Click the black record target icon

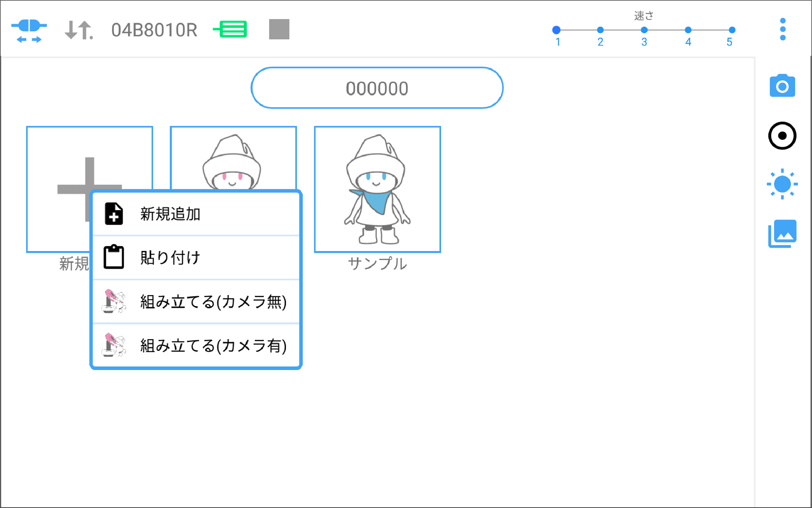(x=782, y=136)
